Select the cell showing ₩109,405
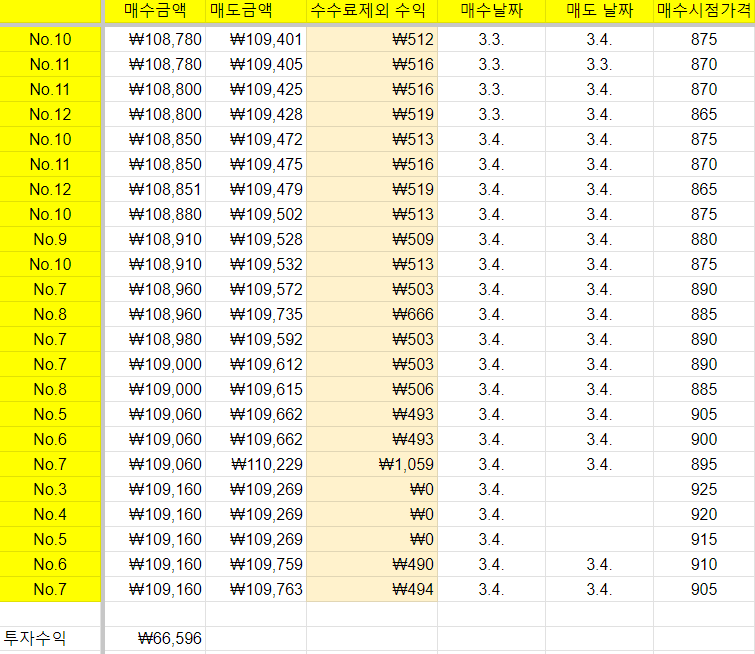Image resolution: width=755 pixels, height=654 pixels. click(256, 65)
